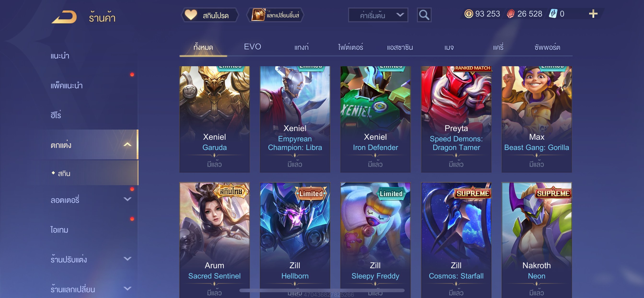This screenshot has width=644, height=298.
Task: Expand the ร้านแลกเปลี่ยน sidebar section
Action: (x=127, y=288)
